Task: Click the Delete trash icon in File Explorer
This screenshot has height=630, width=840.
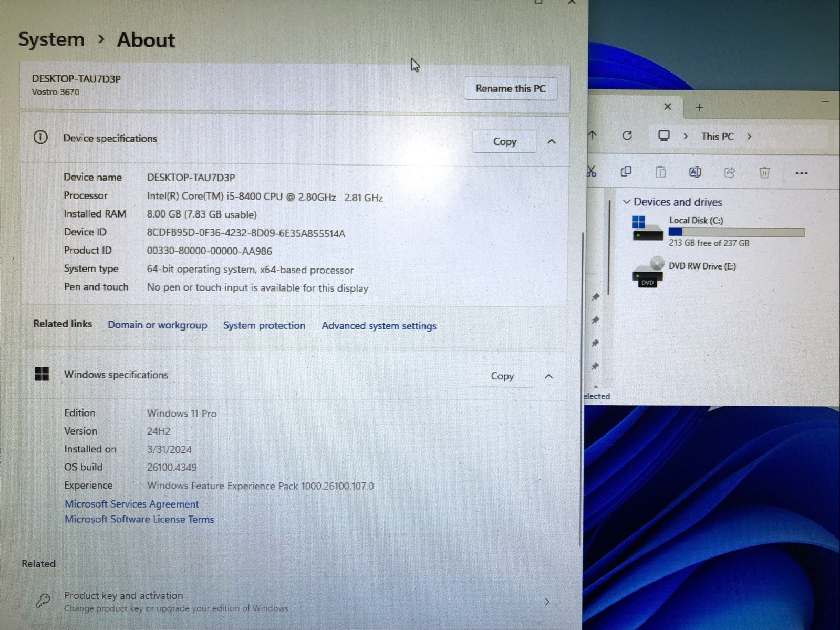Action: 764,172
